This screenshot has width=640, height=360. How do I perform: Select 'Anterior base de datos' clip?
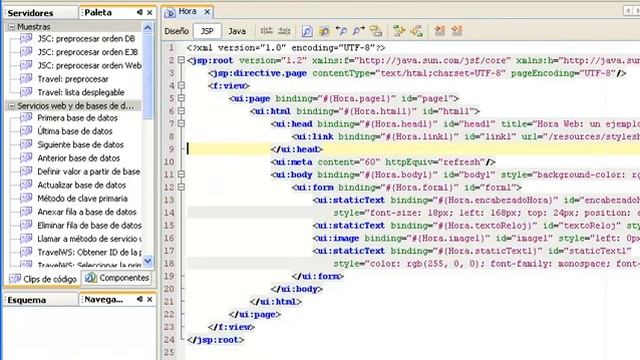(79, 158)
